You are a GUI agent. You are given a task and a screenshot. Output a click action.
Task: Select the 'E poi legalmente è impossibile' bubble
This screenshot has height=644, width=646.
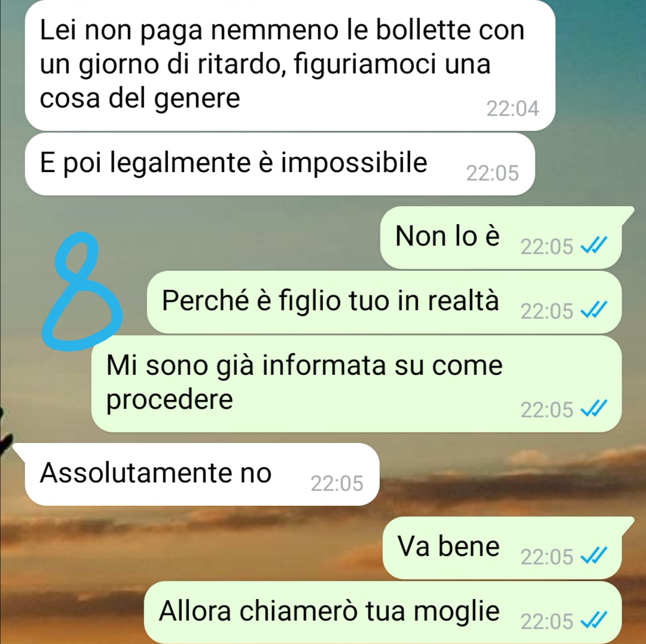point(280,164)
